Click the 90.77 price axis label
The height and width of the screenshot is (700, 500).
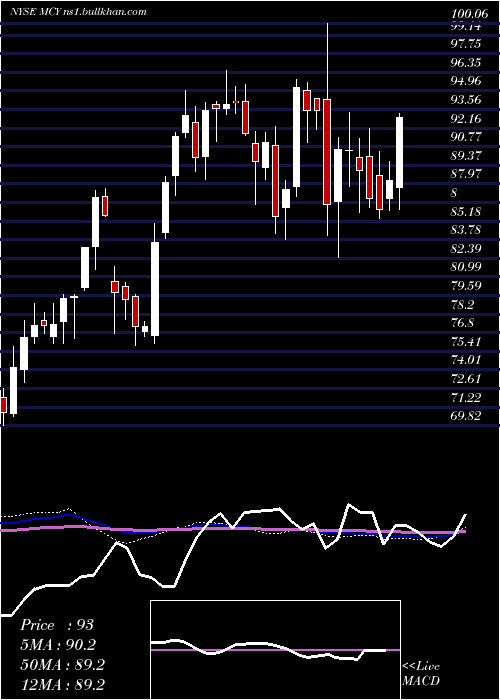467,137
